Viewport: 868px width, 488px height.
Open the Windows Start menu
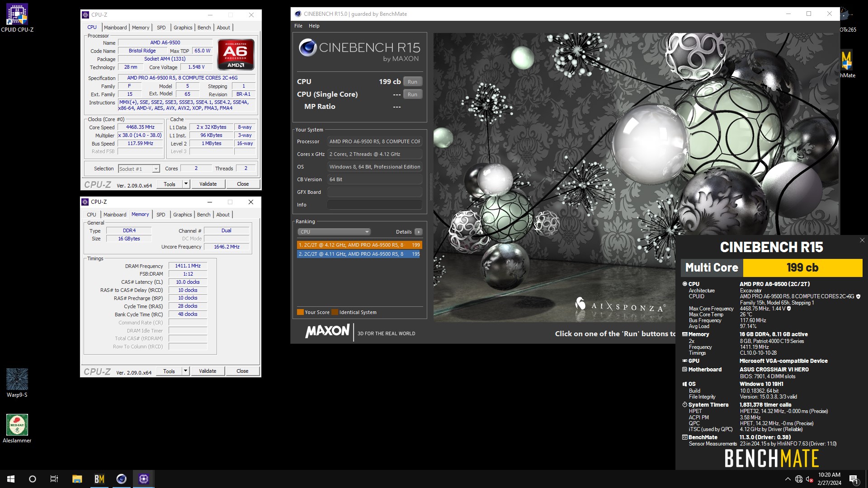coord(11,479)
